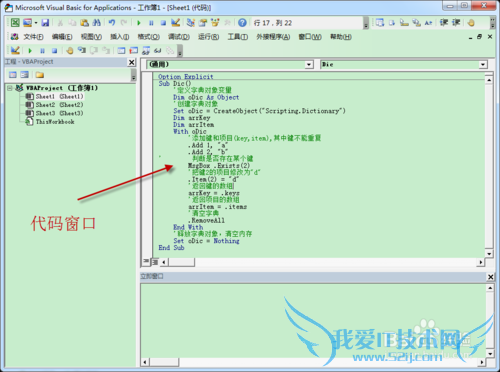This screenshot has width=500, height=372.
Task: Toggle breakpoint hand in the Debug toolbar
Action: coord(70,50)
